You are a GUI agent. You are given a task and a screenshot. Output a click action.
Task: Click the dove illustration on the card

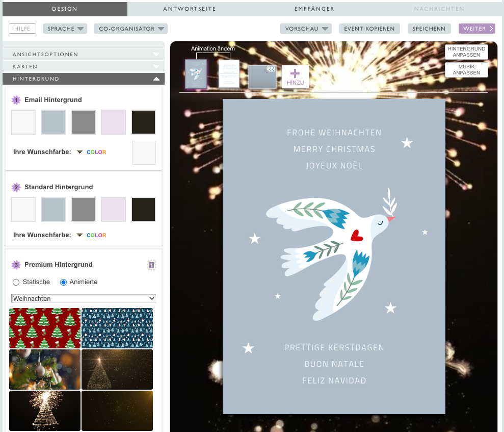[332, 254]
